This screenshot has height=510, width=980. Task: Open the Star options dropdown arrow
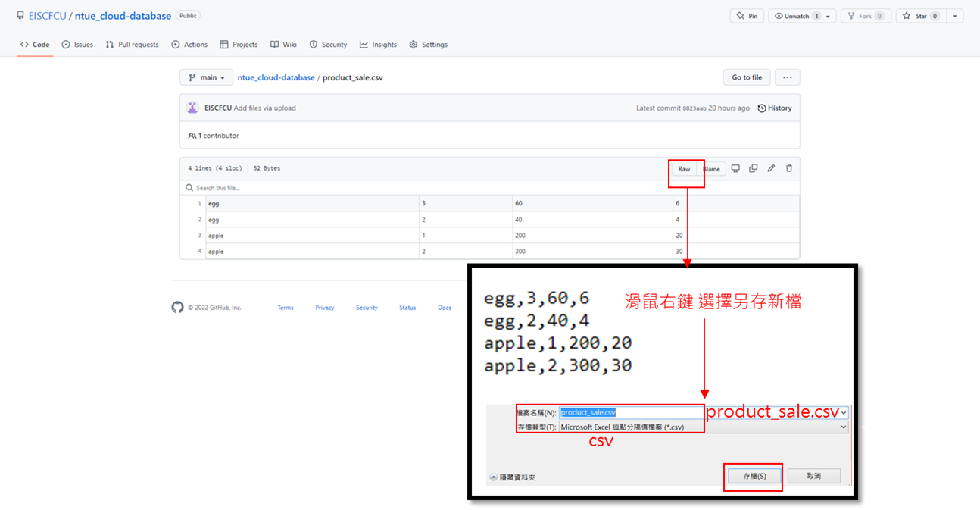click(x=954, y=15)
